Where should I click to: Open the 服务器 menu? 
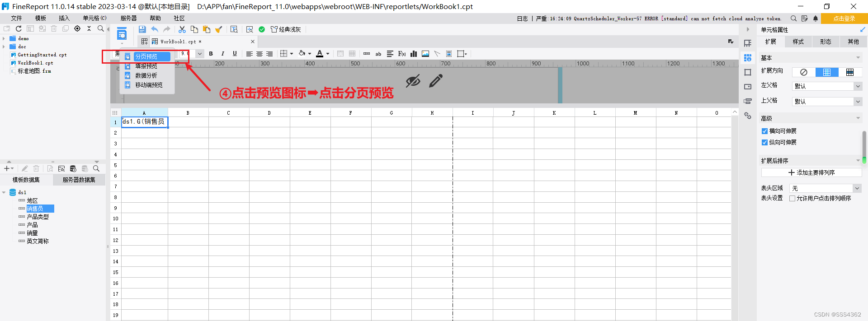(x=128, y=18)
